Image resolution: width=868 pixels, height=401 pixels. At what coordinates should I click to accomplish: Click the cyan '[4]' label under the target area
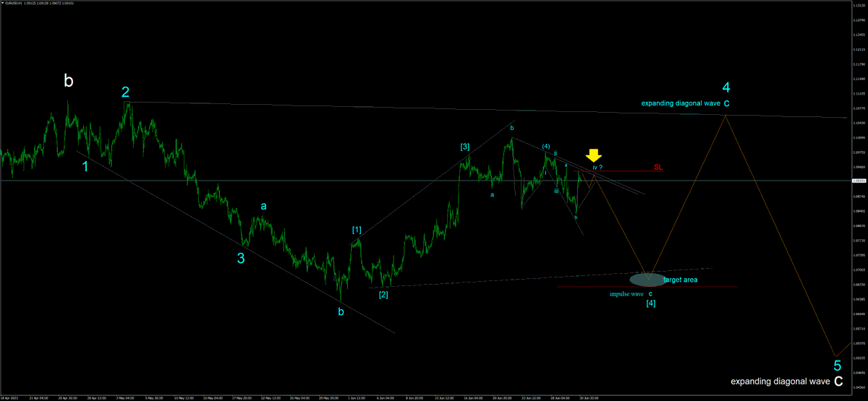point(650,303)
